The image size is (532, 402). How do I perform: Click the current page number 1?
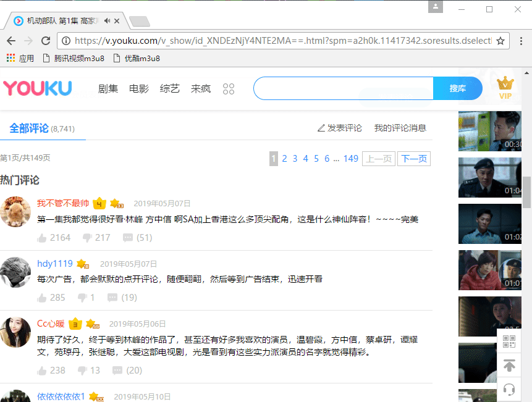(274, 159)
